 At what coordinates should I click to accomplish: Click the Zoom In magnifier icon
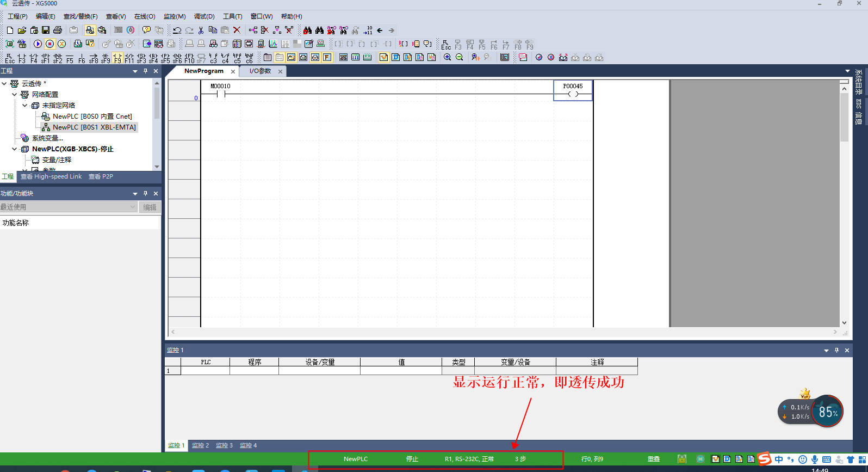pyautogui.click(x=447, y=58)
